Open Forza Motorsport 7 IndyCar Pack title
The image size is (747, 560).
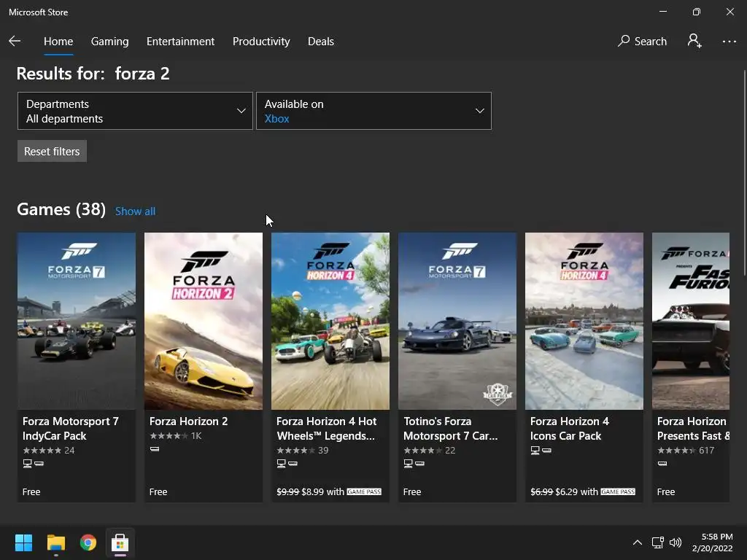[x=71, y=429]
